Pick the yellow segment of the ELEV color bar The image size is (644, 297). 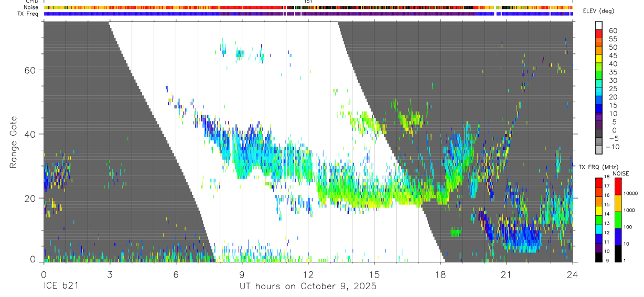click(599, 59)
